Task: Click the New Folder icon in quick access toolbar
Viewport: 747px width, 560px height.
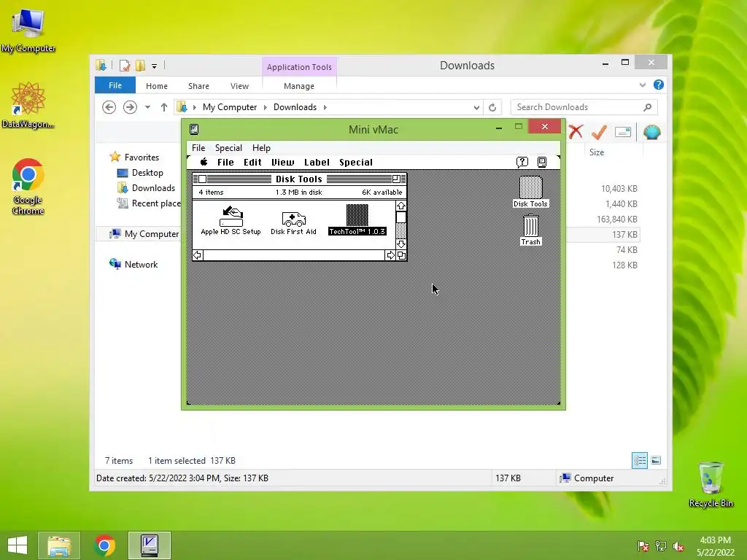Action: point(140,65)
